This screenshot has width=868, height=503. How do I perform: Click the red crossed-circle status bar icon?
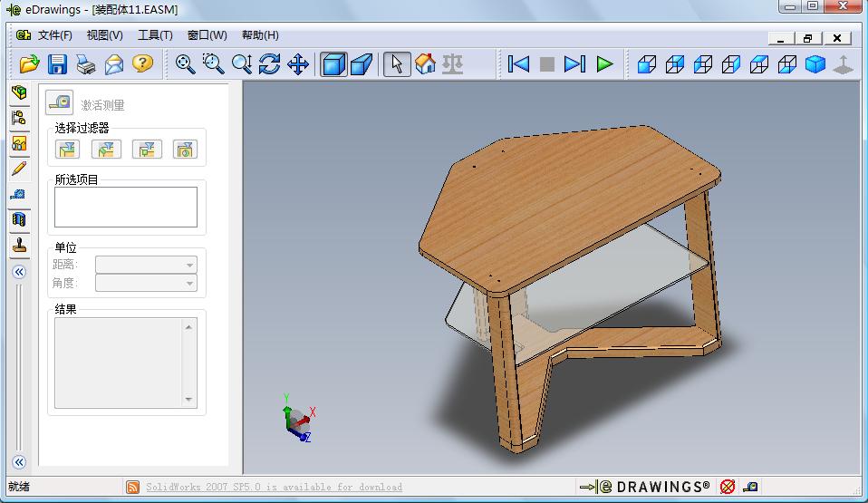click(728, 487)
